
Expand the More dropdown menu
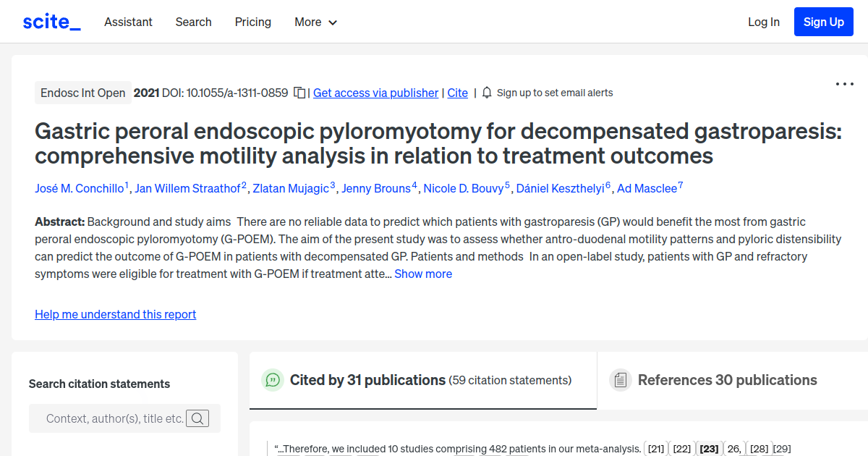click(315, 22)
